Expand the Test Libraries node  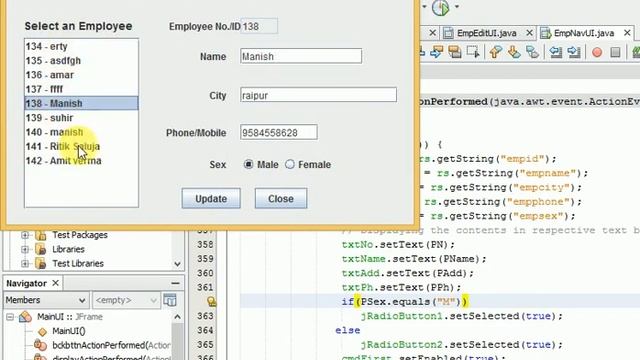[x=25, y=264]
